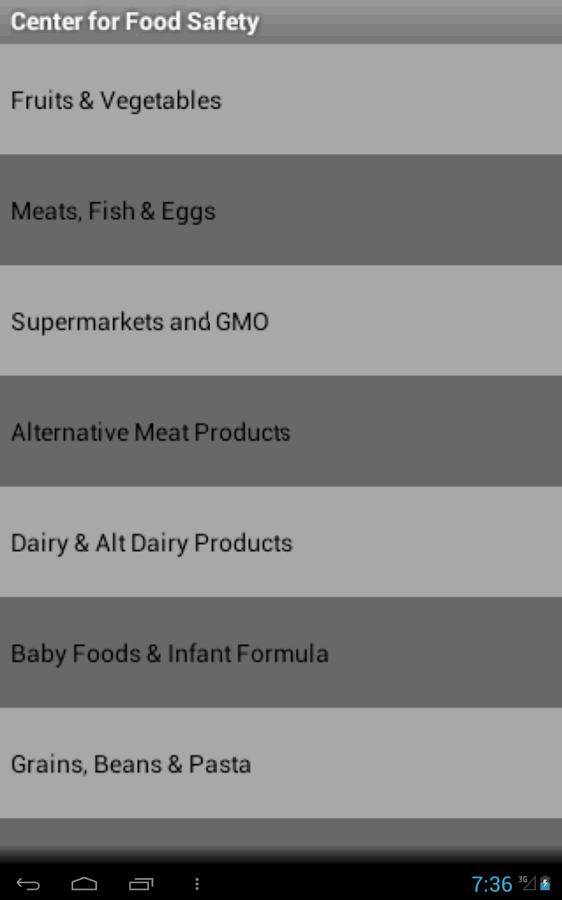Tap the battery charging icon
The image size is (562, 900).
click(545, 883)
